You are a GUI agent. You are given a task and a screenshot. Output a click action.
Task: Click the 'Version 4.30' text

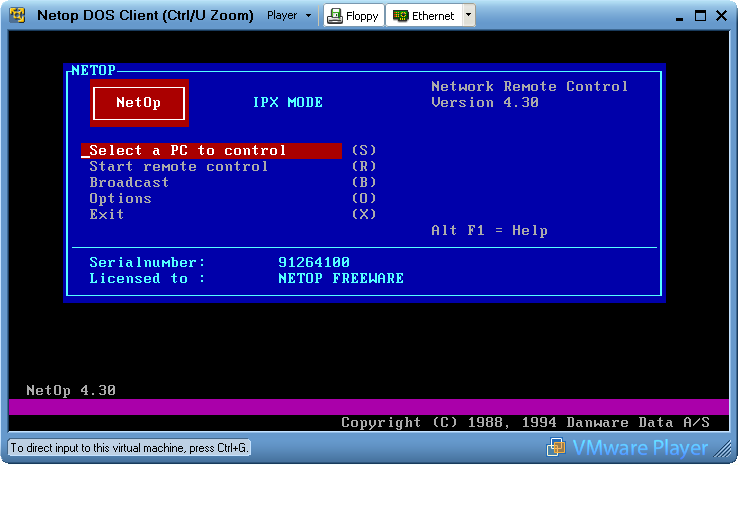[x=485, y=103]
